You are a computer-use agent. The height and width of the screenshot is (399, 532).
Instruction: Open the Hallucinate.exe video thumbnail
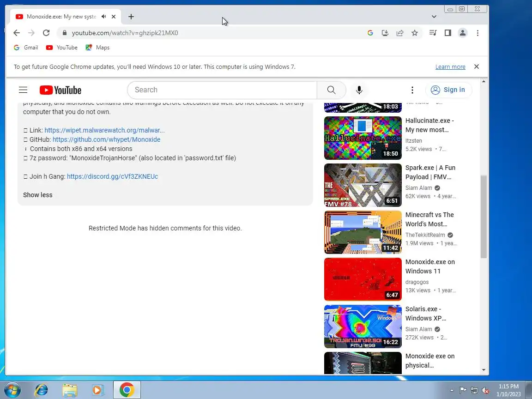tap(363, 138)
